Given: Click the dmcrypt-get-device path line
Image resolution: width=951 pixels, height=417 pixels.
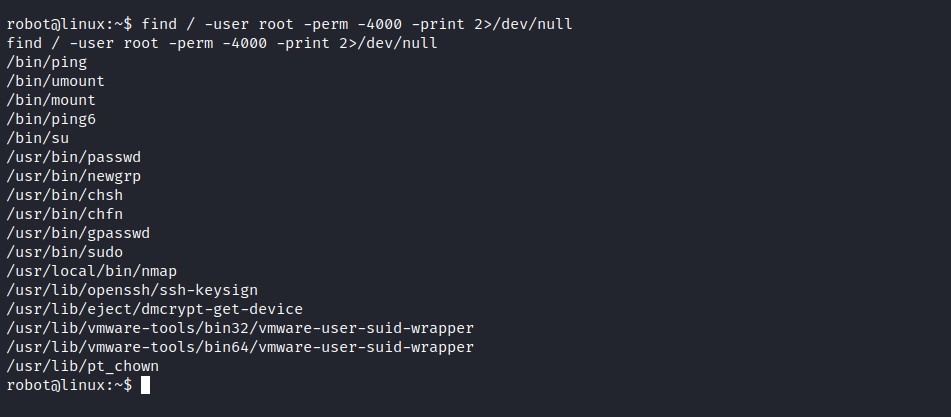Looking at the screenshot, I should [x=154, y=309].
